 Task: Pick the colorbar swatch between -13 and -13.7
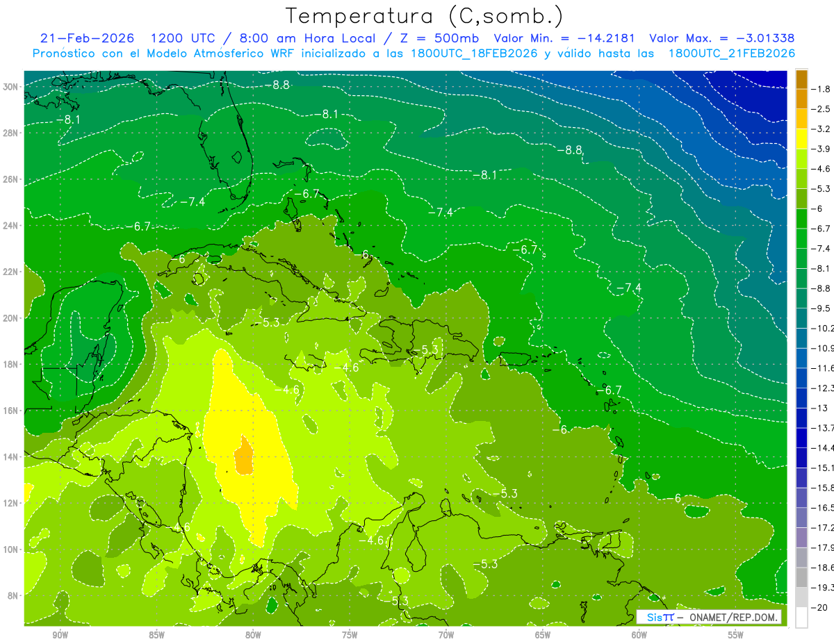[x=801, y=418]
